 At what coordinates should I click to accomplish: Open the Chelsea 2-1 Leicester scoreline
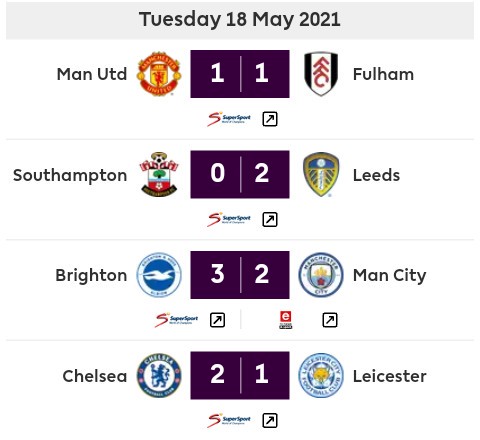pos(240,375)
